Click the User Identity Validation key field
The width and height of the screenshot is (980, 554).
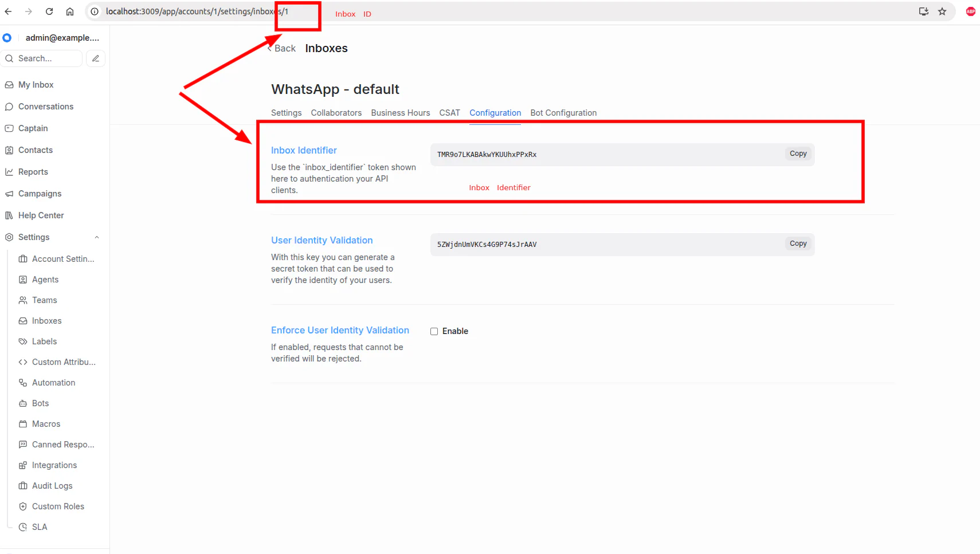(622, 245)
